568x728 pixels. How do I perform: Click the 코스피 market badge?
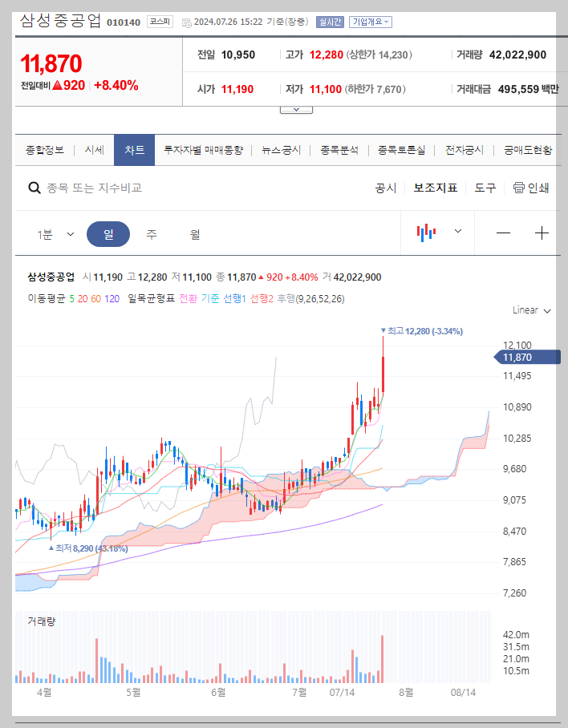(x=160, y=22)
